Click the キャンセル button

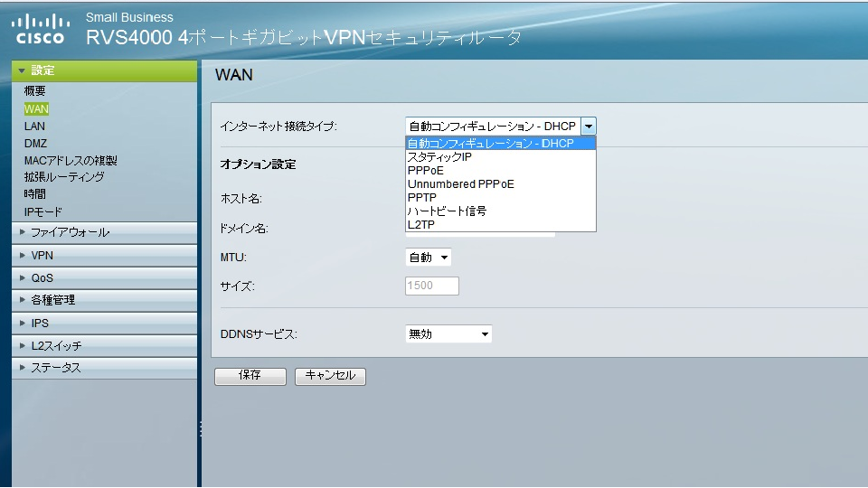(x=331, y=376)
